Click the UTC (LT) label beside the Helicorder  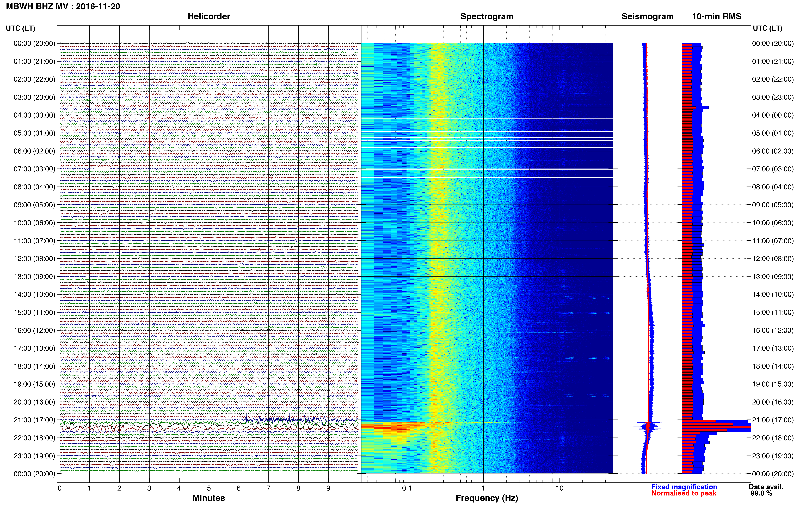21,28
